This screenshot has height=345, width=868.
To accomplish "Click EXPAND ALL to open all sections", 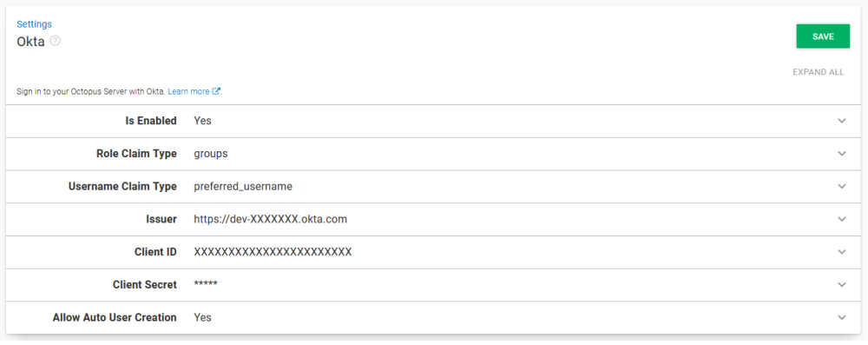I will (819, 72).
